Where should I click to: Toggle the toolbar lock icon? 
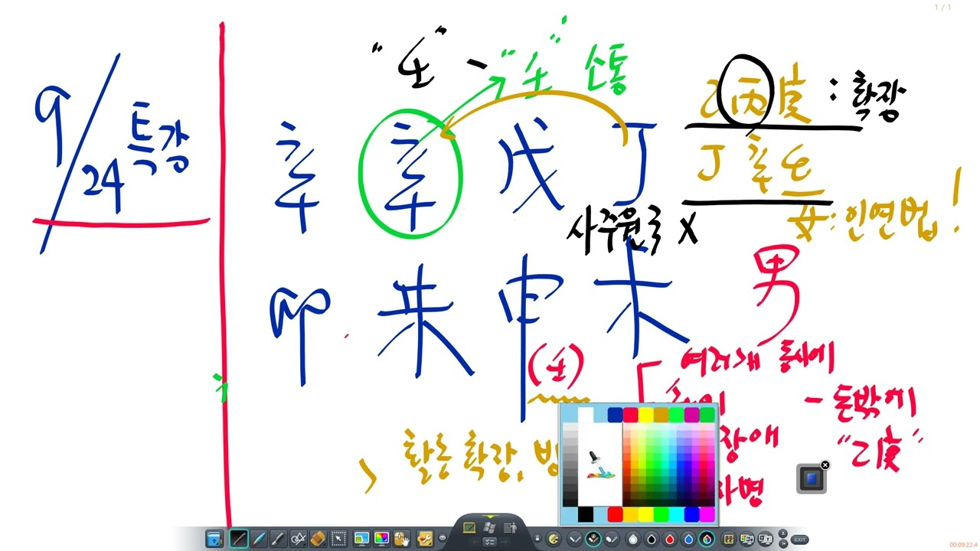[537, 539]
